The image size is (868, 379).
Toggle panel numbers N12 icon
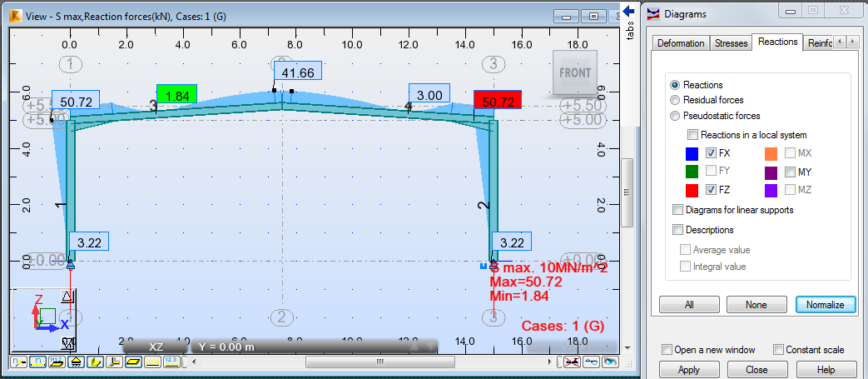(57, 362)
